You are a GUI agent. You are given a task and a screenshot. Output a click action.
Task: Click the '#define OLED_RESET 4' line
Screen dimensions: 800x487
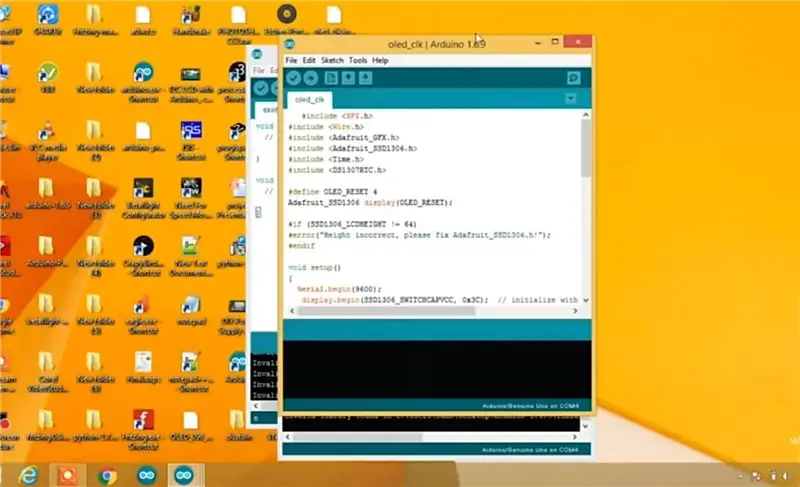(x=333, y=192)
